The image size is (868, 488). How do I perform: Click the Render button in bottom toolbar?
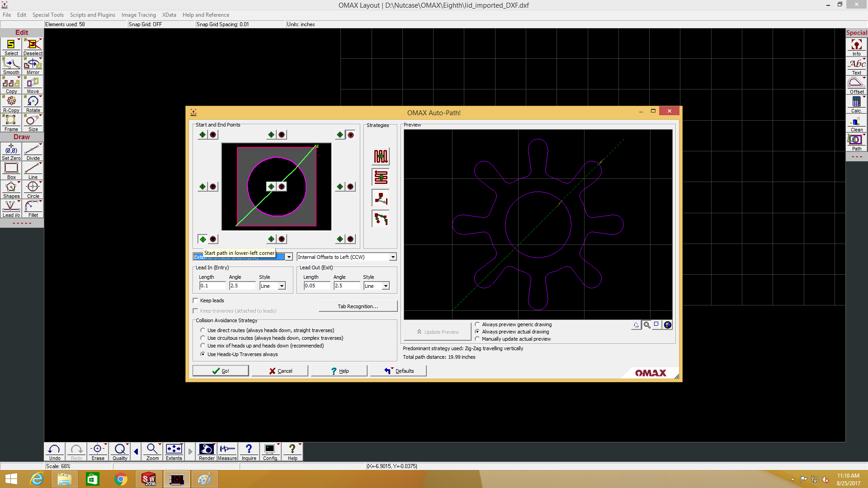pos(207,452)
